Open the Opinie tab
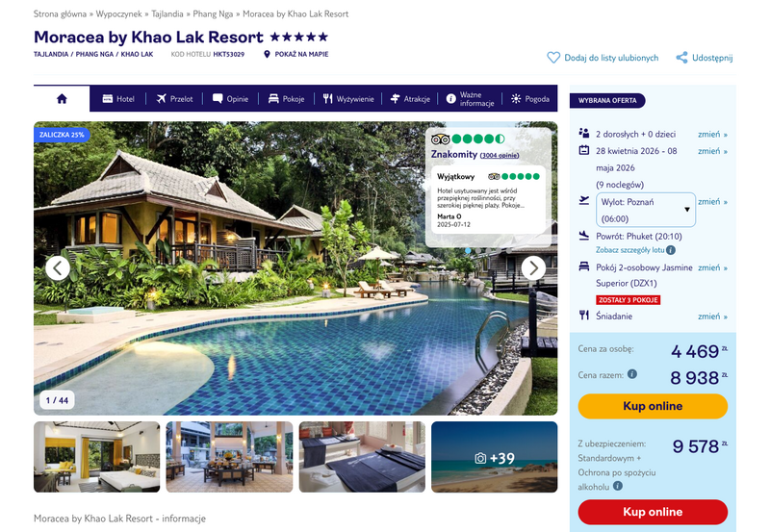Screen dimensions: 770x532 point(230,99)
